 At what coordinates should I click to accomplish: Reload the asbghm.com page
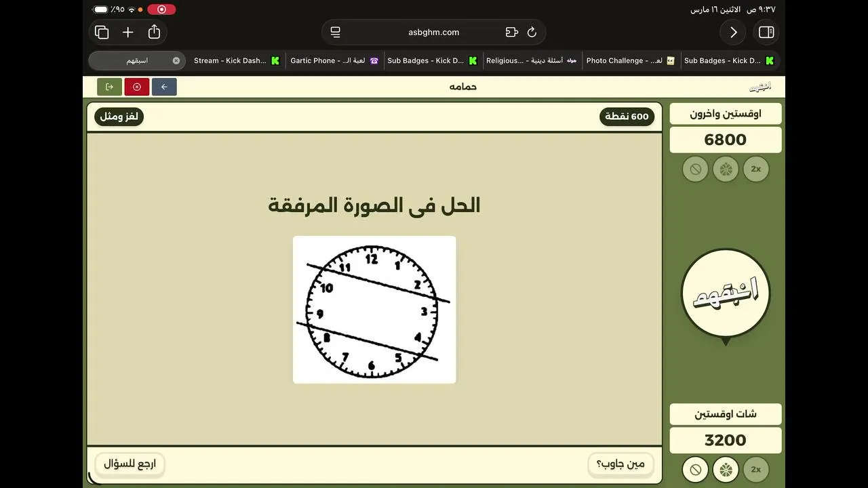[x=532, y=32]
